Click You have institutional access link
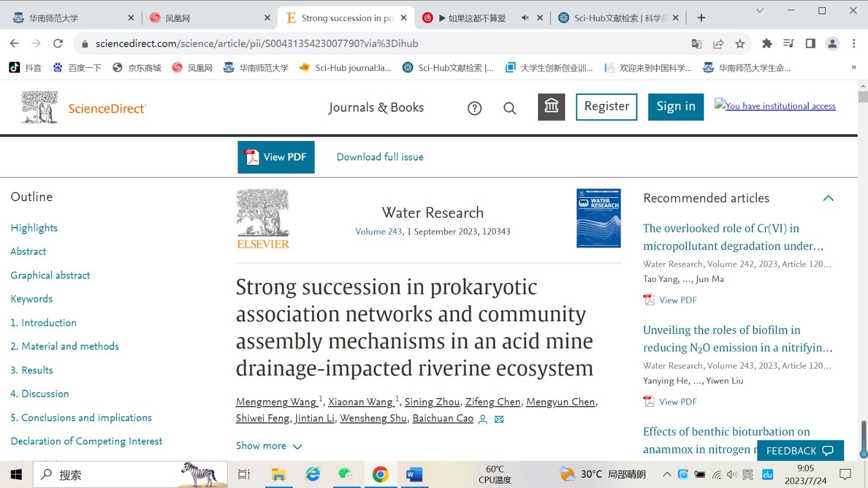Viewport: 868px width, 488px height. click(775, 106)
